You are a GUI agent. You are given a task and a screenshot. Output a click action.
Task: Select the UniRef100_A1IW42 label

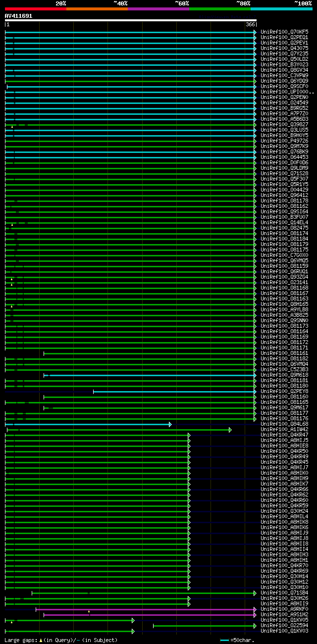(284, 429)
